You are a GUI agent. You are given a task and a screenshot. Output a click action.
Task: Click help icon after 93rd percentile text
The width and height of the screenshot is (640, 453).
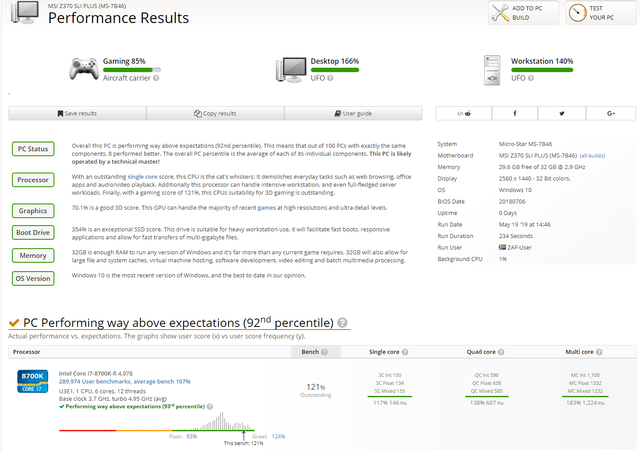210,406
